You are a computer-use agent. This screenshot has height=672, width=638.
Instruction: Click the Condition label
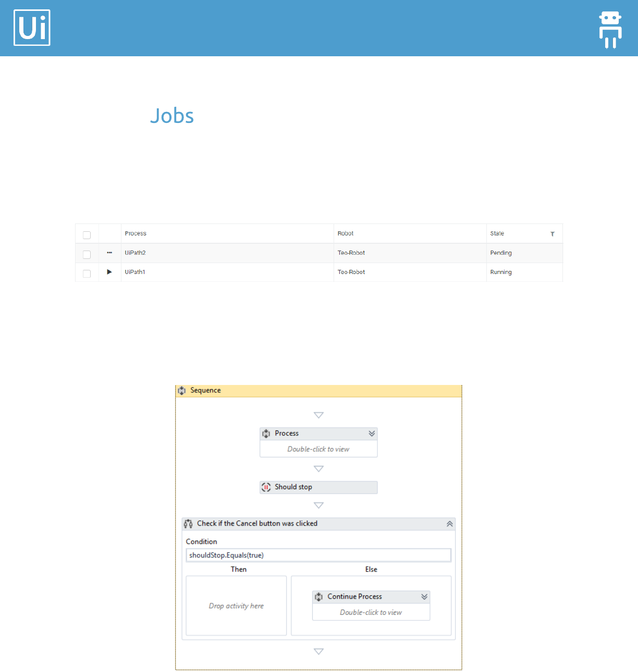click(x=201, y=542)
